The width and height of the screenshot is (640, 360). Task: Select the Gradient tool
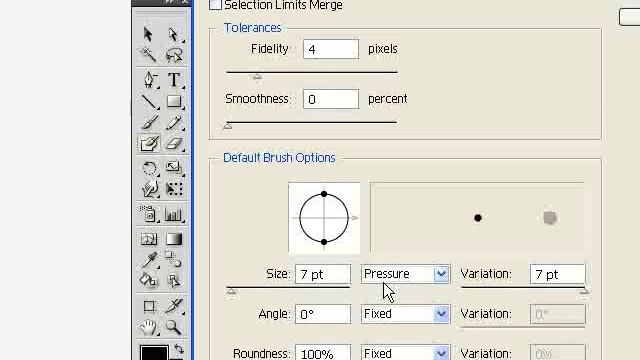[x=173, y=239]
